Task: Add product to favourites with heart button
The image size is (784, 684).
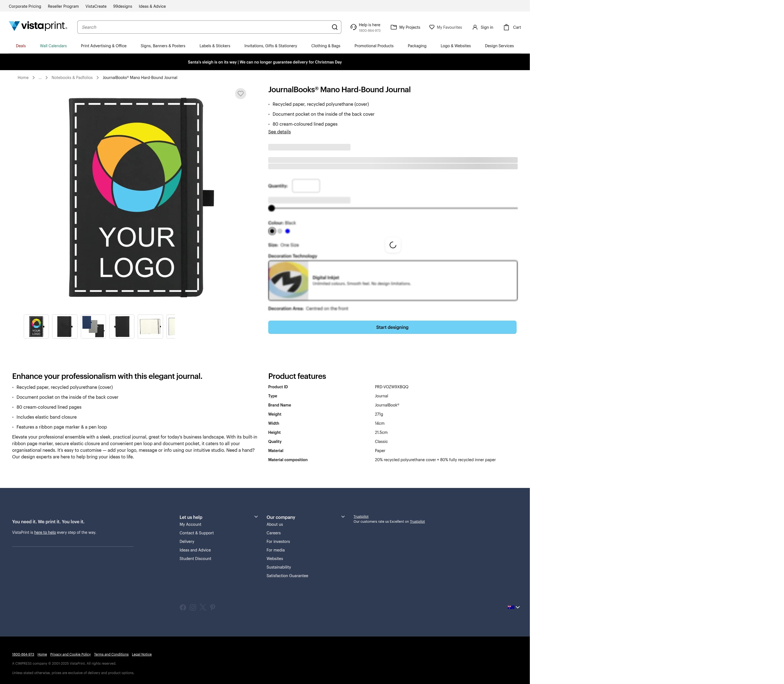Action: click(240, 94)
